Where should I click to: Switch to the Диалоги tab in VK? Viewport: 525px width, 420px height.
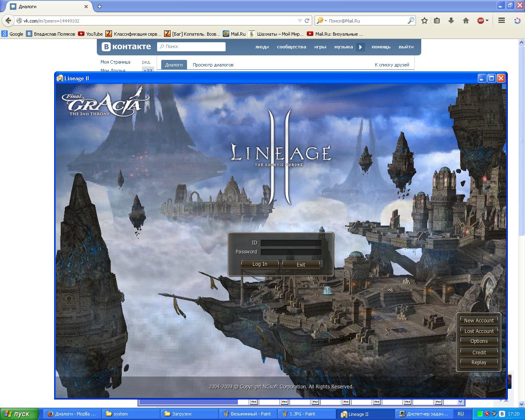pyautogui.click(x=174, y=65)
